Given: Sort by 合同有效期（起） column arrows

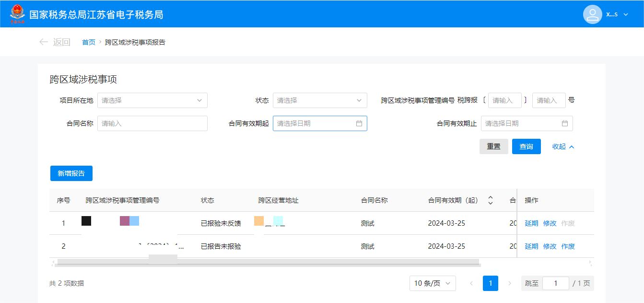Looking at the screenshot, I should (x=490, y=200).
